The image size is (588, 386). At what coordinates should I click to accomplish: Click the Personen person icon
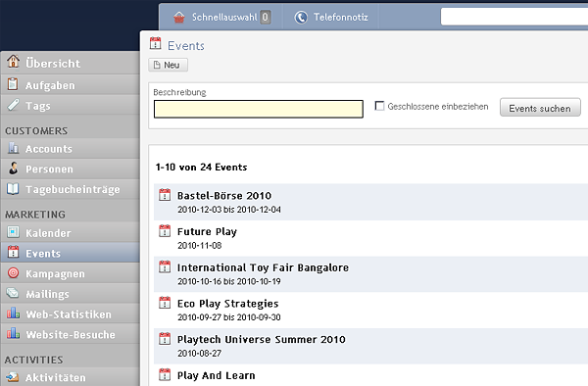[x=13, y=169]
